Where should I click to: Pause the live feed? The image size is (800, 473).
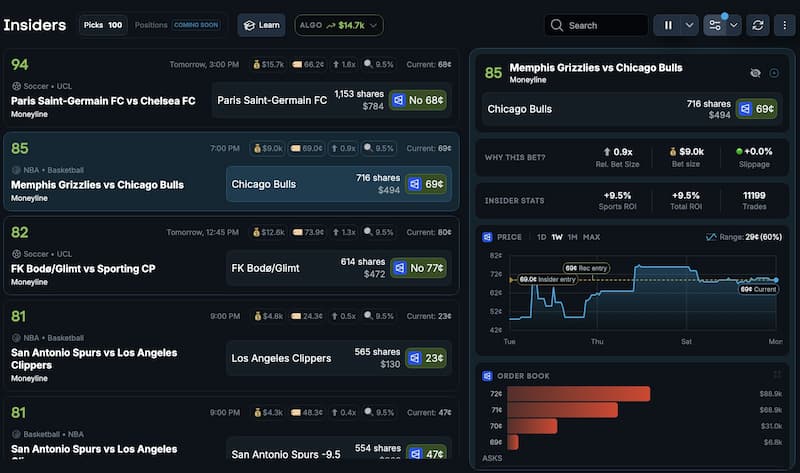coord(668,25)
